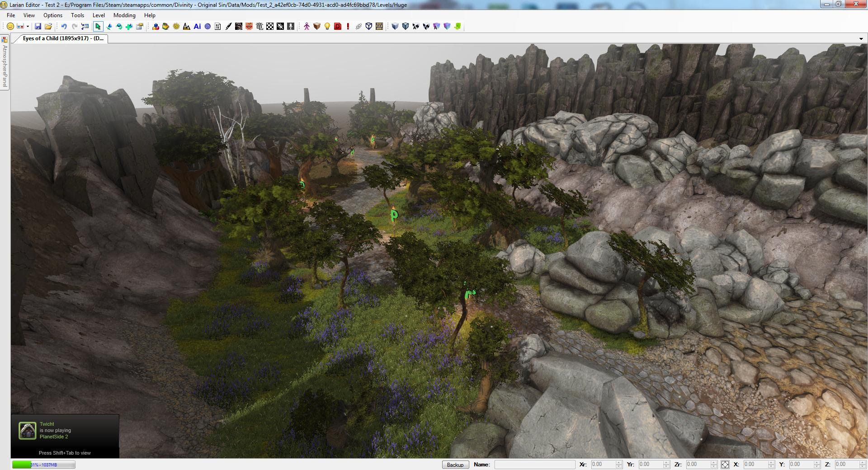Click the checkerboard pattern icon
This screenshot has height=470, width=868.
click(270, 27)
